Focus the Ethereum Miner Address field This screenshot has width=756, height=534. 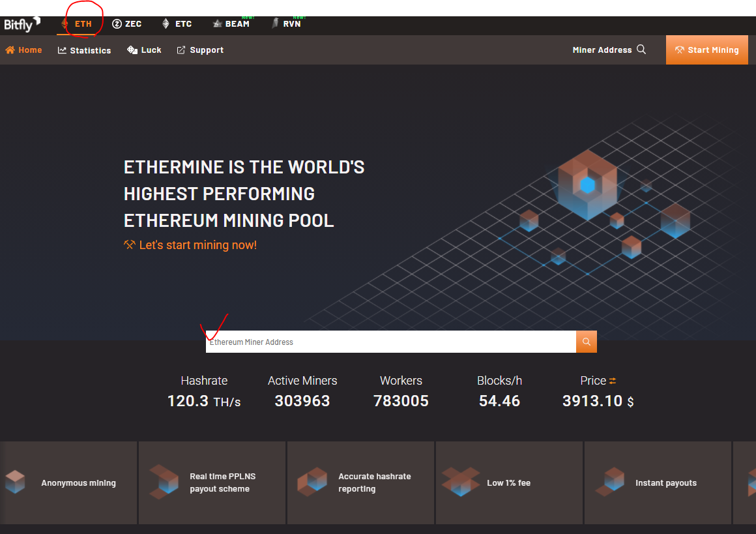(390, 342)
